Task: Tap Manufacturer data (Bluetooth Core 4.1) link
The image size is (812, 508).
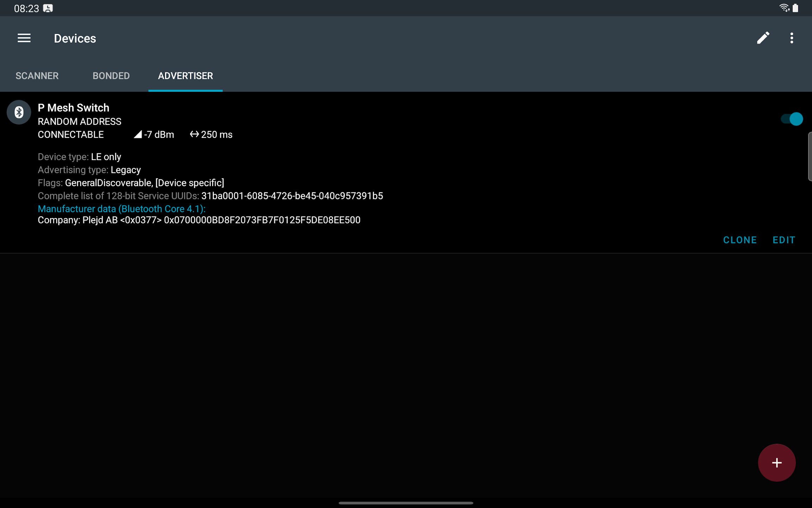Action: click(x=122, y=209)
